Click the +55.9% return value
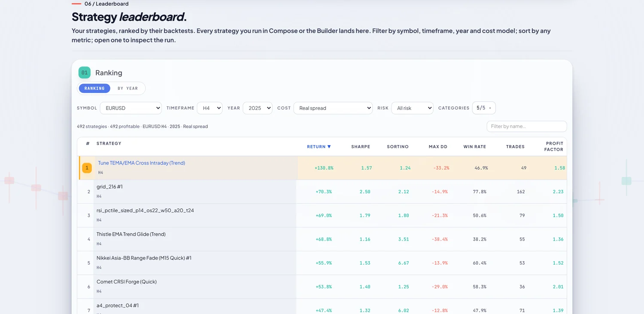The height and width of the screenshot is (314, 644). click(324, 263)
